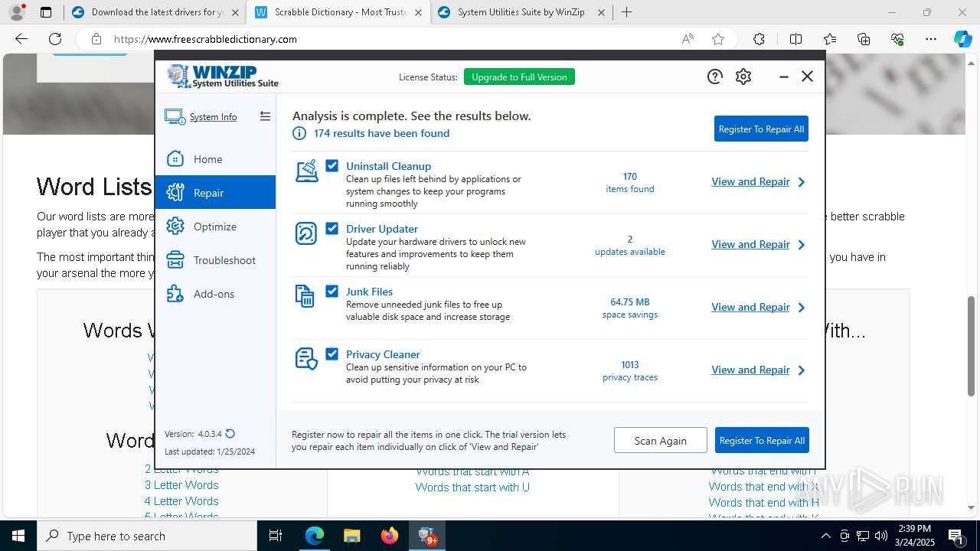The image size is (980, 551).
Task: Reload the page with the refresh icon
Action: pos(55,39)
